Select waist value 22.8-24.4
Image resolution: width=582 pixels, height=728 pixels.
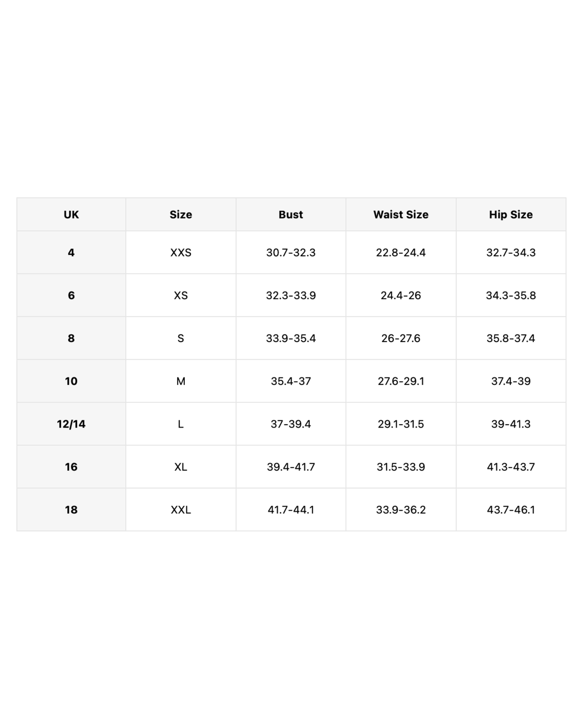pyautogui.click(x=401, y=252)
